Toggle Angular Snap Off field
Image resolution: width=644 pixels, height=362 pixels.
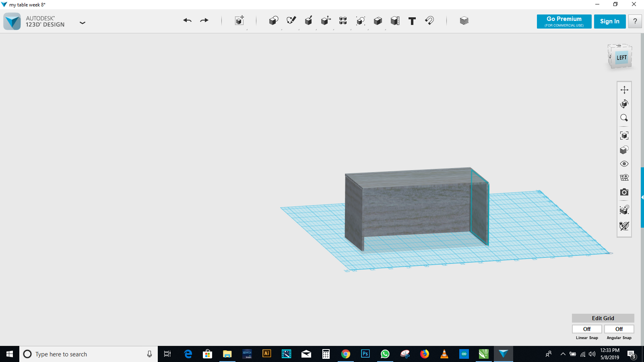(x=619, y=329)
